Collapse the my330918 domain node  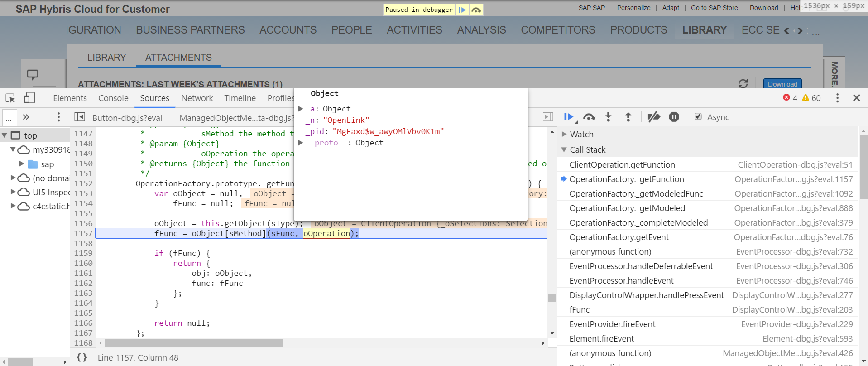pyautogui.click(x=13, y=149)
